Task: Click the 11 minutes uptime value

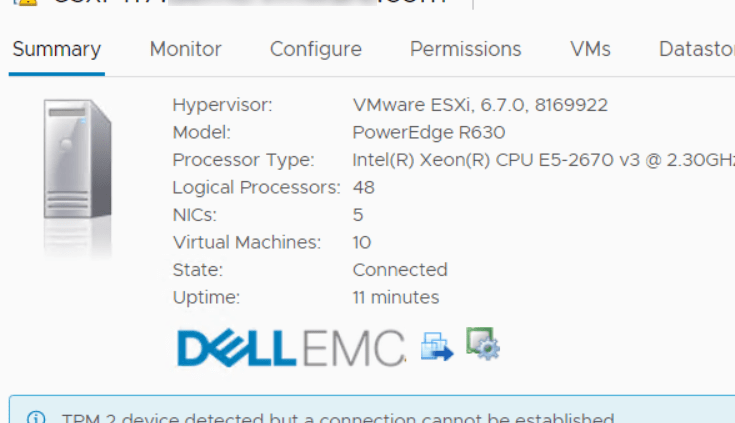Action: [x=396, y=297]
